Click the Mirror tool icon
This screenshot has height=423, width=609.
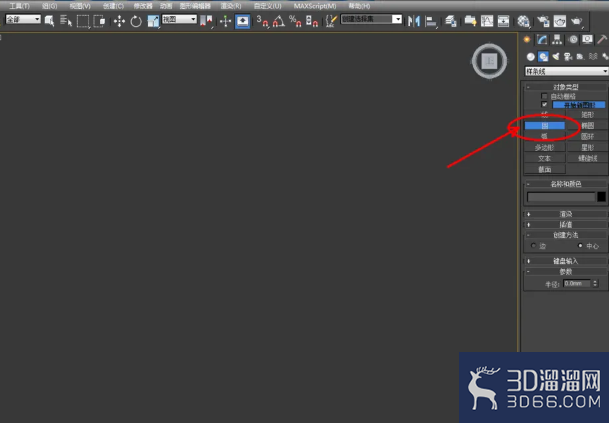coord(414,21)
